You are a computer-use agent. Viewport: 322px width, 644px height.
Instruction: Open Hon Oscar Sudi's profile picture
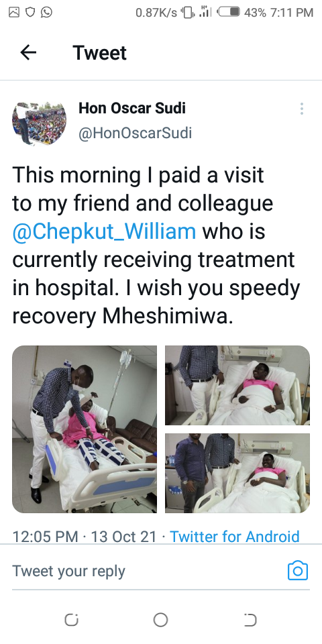pos(39,124)
